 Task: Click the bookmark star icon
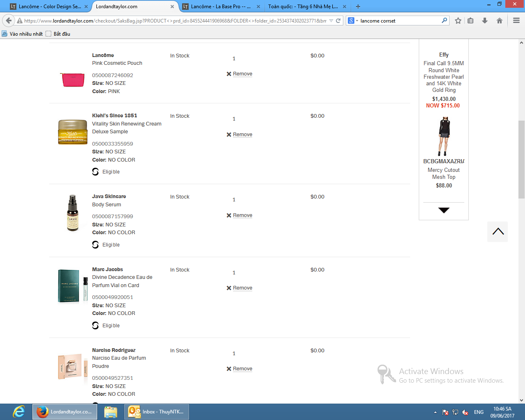pyautogui.click(x=458, y=21)
